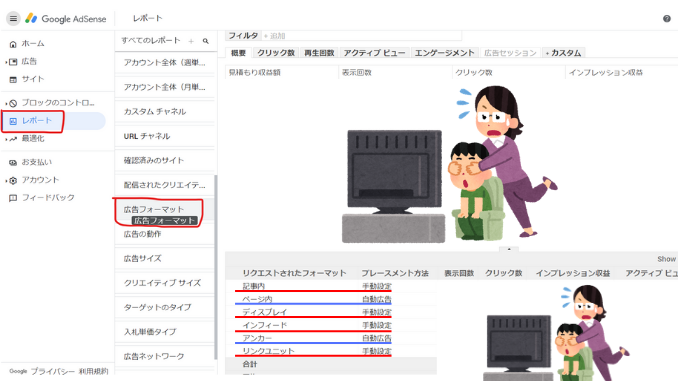Open the カスタム tab
This screenshot has height=381, width=678.
click(563, 53)
